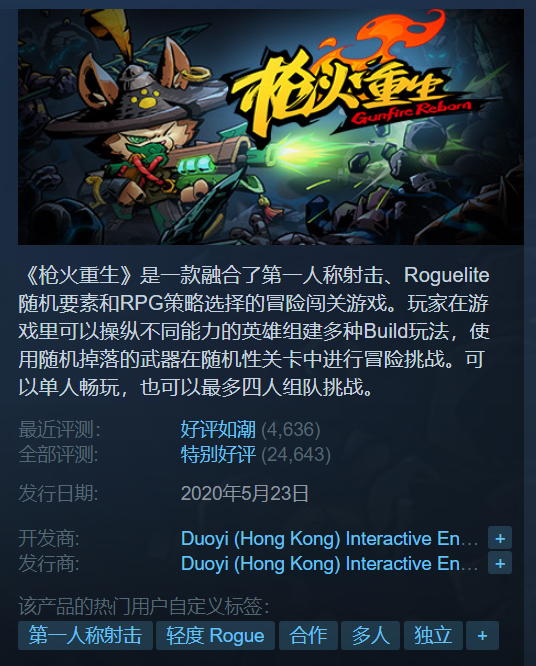Open the 轻度 Rogue tag
536x666 pixels.
[x=215, y=635]
